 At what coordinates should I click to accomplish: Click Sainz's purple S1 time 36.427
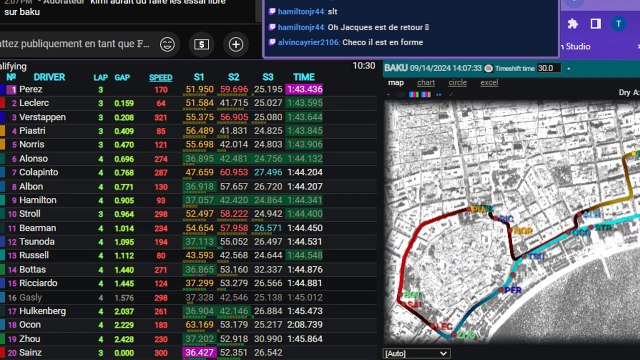(199, 353)
